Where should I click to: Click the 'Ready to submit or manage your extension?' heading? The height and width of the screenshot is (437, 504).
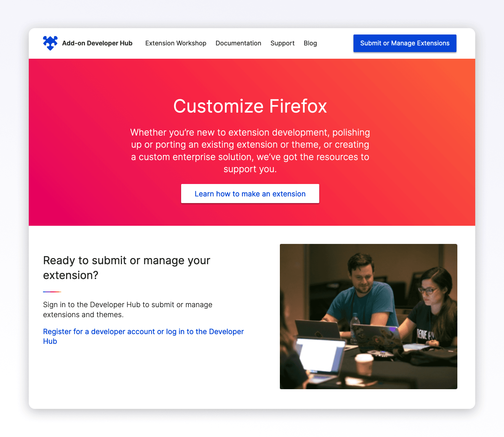[x=127, y=268]
